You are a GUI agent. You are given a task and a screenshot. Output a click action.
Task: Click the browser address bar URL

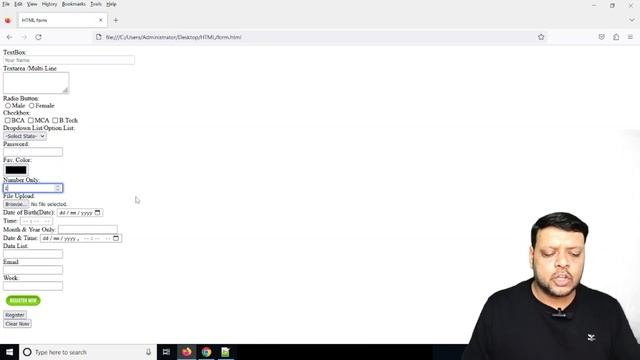[x=173, y=37]
